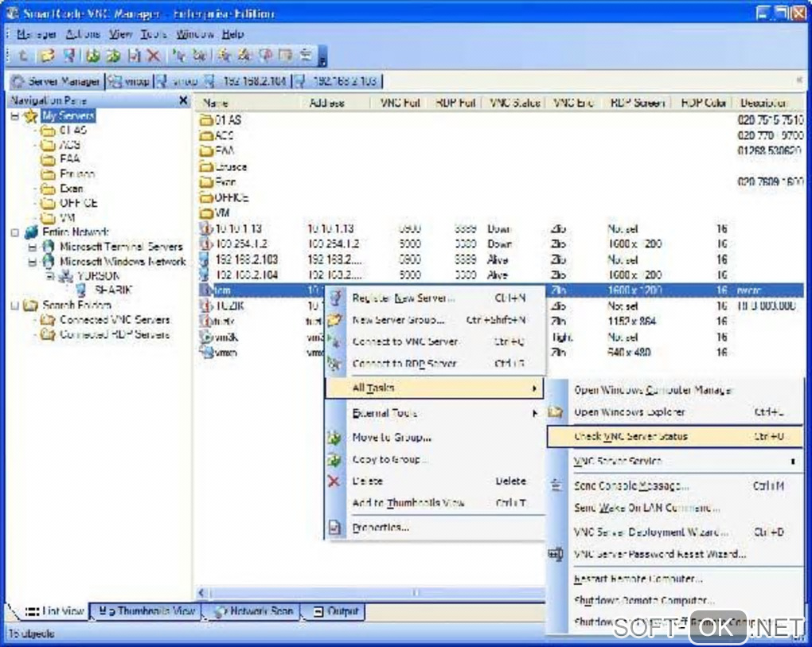Screen dimensions: 812x647
Task: Click the last toolbar icon before the options arrow
Action: pyautogui.click(x=306, y=55)
